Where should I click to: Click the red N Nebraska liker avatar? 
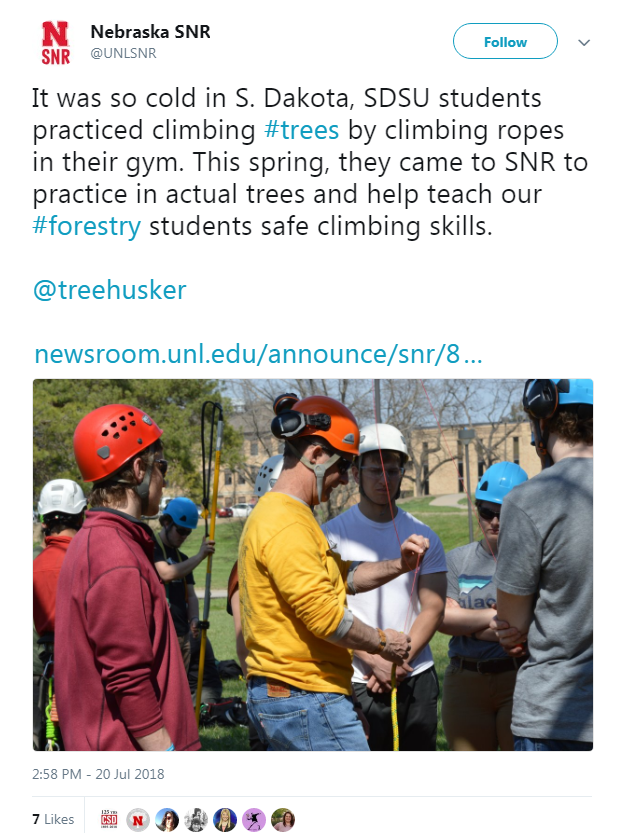(139, 819)
